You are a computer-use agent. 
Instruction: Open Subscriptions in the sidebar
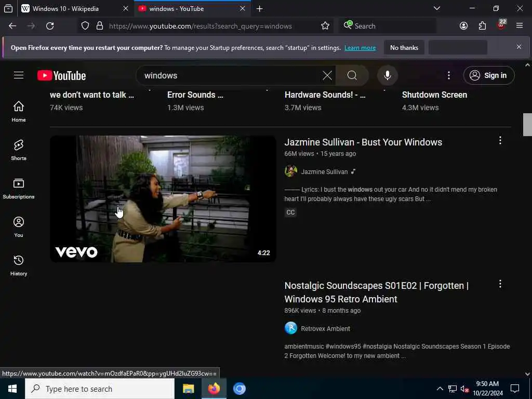tap(19, 188)
